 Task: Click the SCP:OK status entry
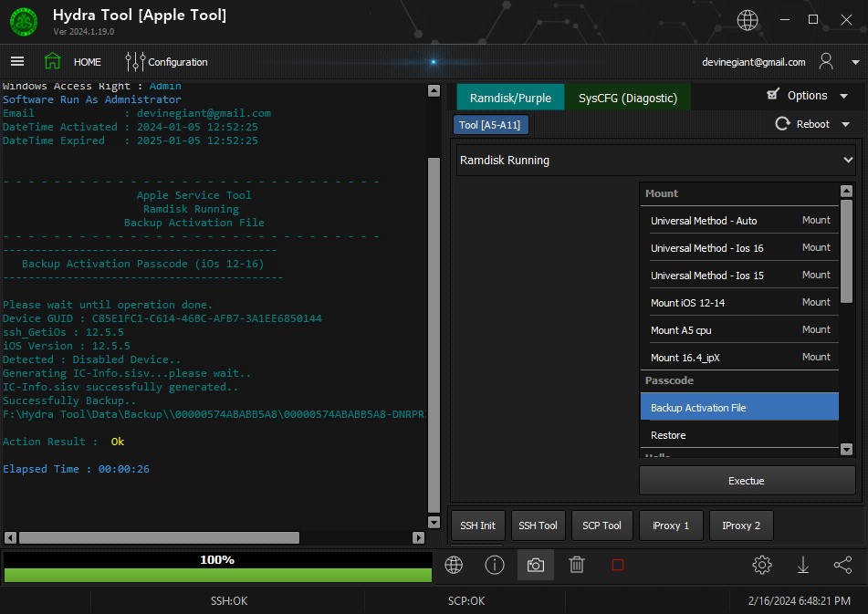pos(466,600)
